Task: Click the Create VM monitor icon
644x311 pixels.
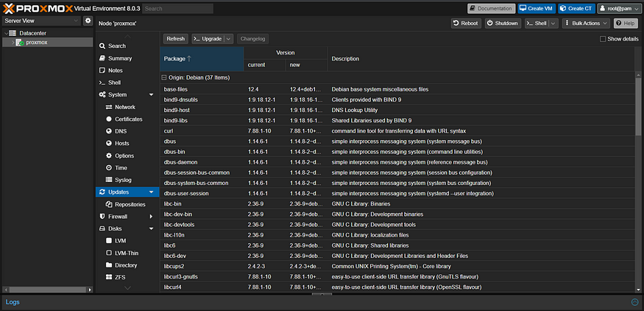Action: coord(523,9)
